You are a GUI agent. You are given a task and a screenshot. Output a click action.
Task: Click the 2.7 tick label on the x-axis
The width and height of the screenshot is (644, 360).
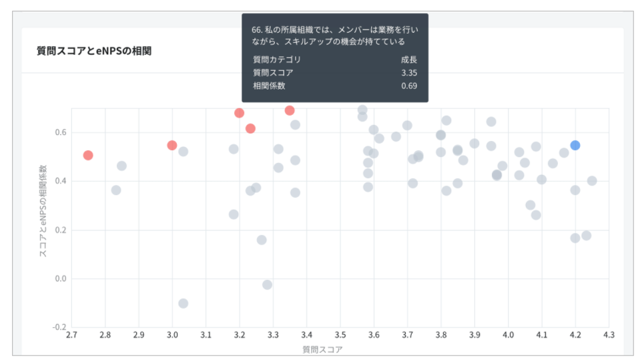(71, 334)
